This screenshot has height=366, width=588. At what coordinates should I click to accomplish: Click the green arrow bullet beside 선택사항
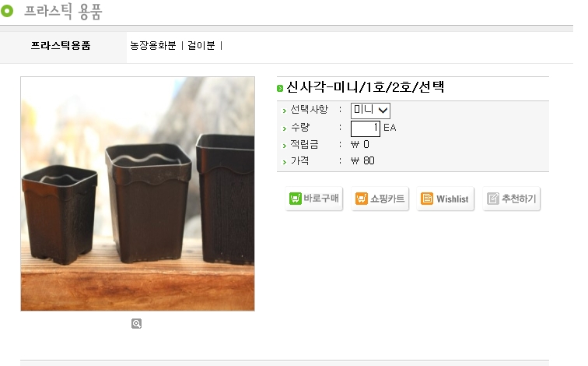[x=284, y=111]
